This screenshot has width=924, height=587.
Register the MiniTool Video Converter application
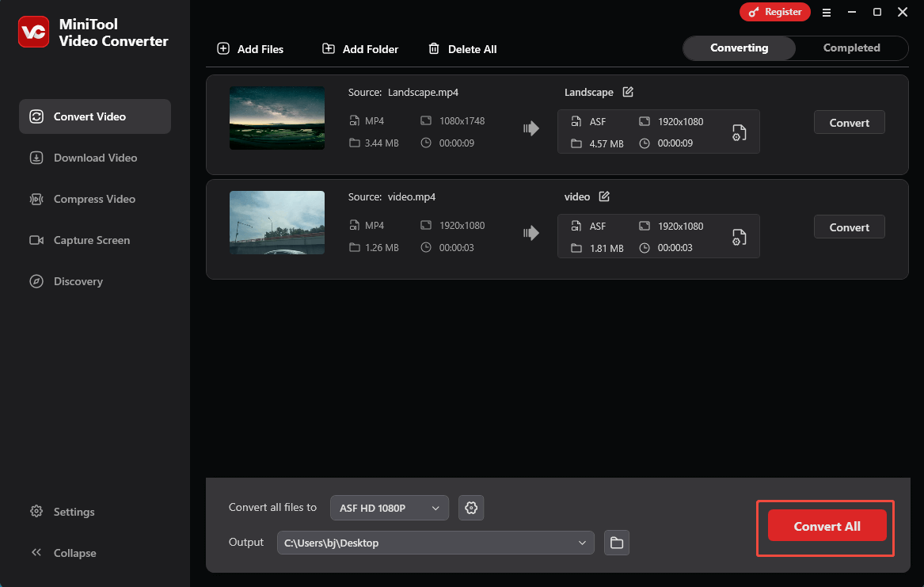[774, 12]
